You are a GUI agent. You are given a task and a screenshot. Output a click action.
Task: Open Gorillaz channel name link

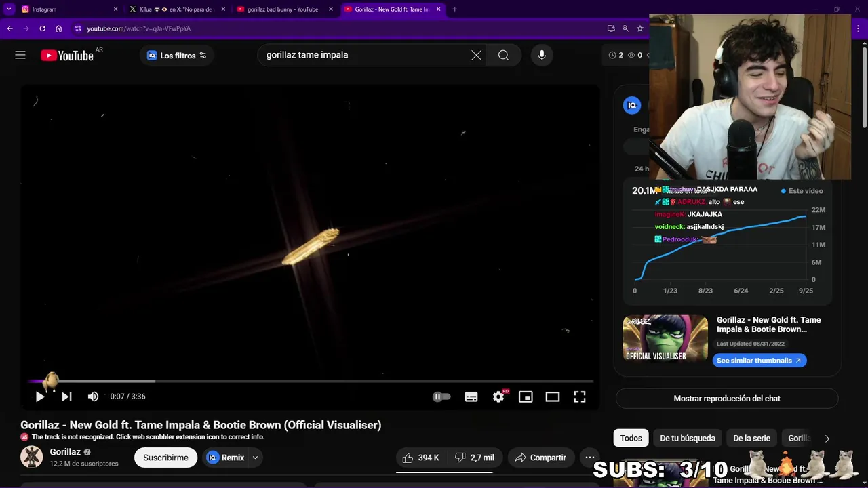(65, 452)
